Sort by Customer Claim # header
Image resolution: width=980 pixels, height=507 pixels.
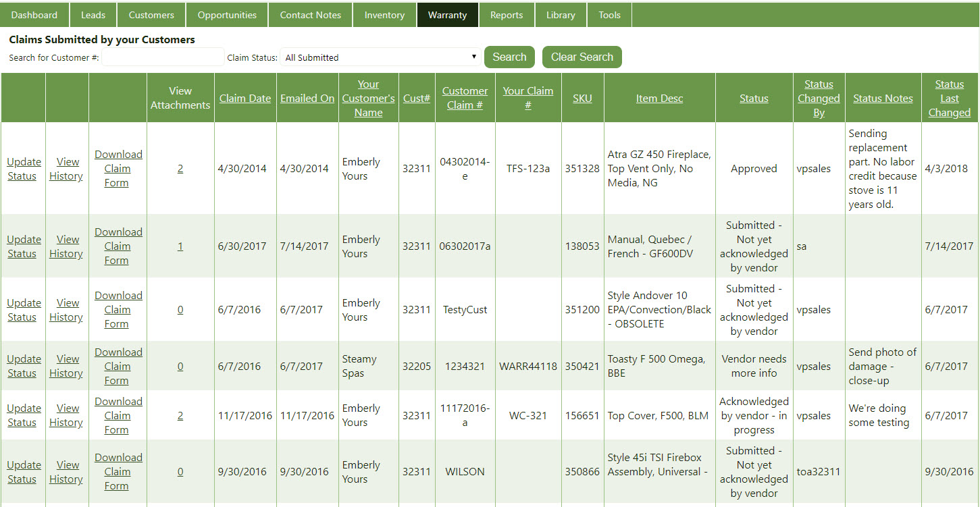pos(465,99)
